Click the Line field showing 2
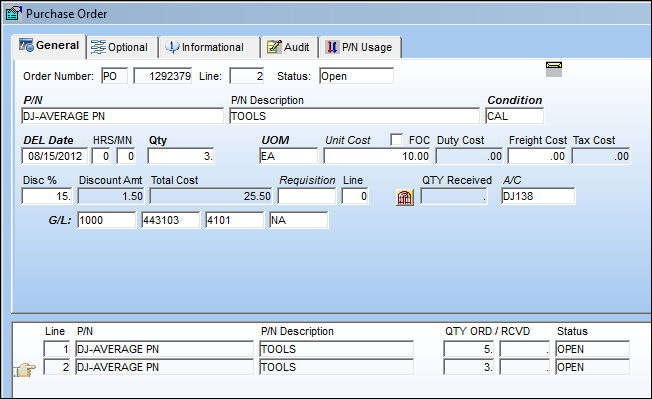The height and width of the screenshot is (399, 652). coord(247,76)
